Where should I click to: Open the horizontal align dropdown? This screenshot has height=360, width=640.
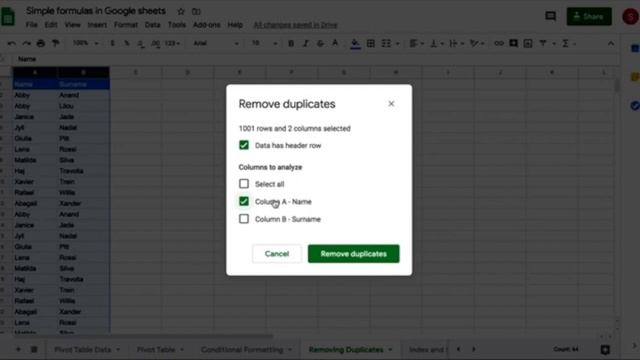417,43
